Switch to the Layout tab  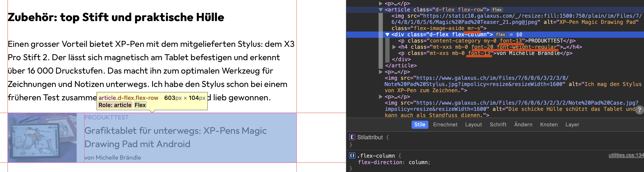pos(473,125)
